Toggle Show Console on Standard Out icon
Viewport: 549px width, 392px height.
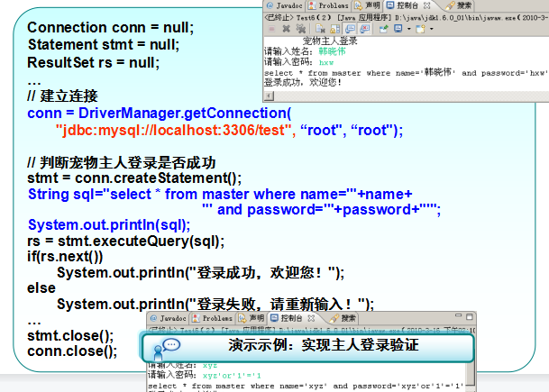click(350, 29)
